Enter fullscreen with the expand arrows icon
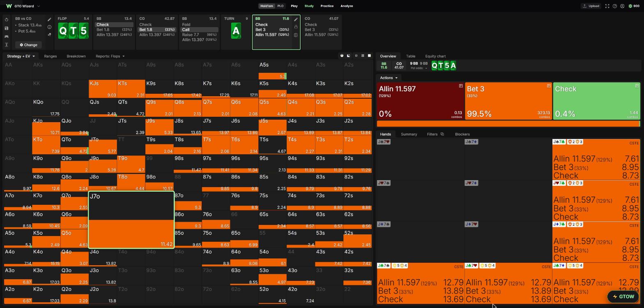 click(x=607, y=6)
